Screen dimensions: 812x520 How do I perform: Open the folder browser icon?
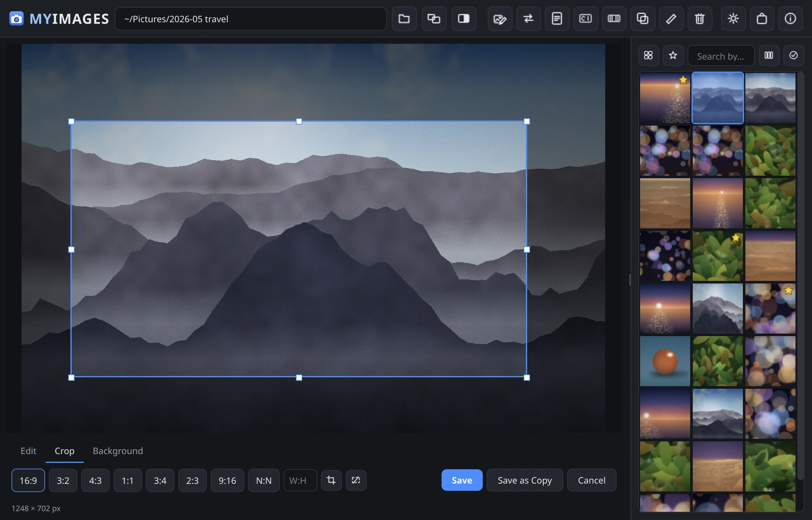coord(404,19)
